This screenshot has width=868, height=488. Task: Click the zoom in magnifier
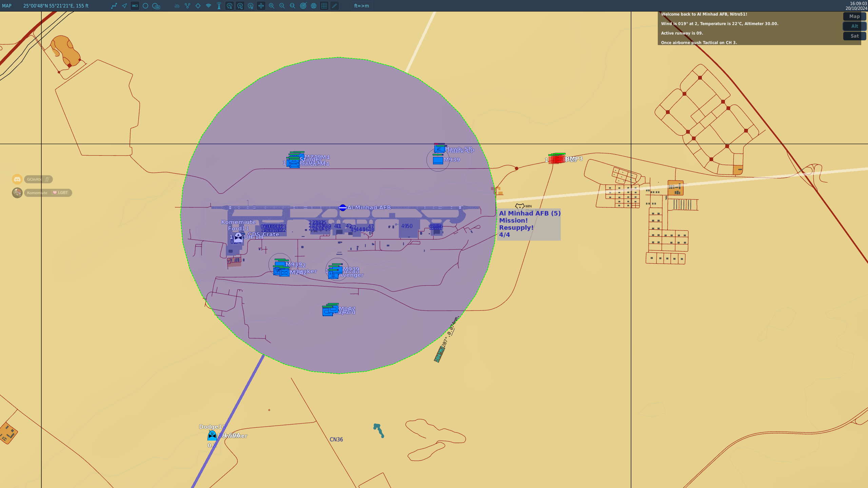(272, 6)
